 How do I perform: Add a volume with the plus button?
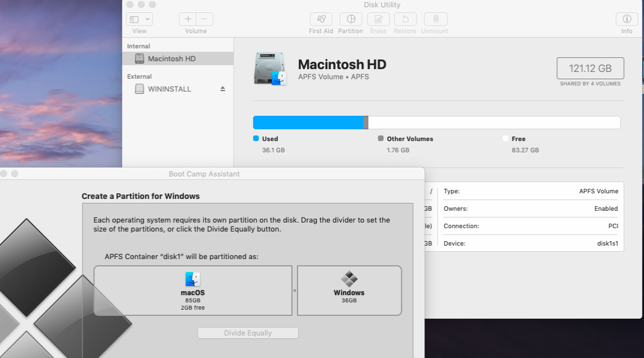tap(188, 19)
